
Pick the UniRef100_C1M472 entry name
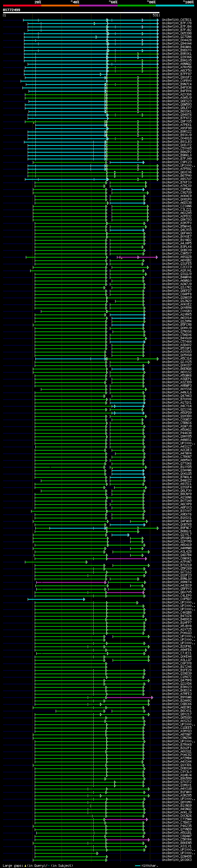point(177,677)
